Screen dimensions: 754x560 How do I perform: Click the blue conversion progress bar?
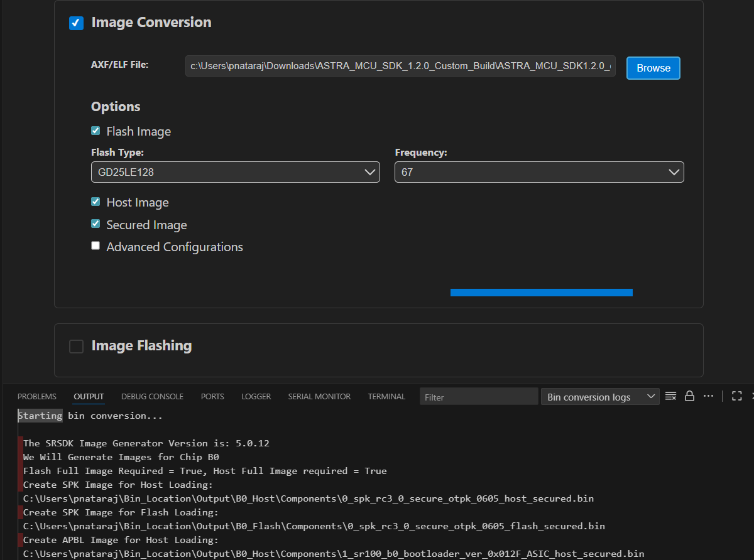point(541,292)
